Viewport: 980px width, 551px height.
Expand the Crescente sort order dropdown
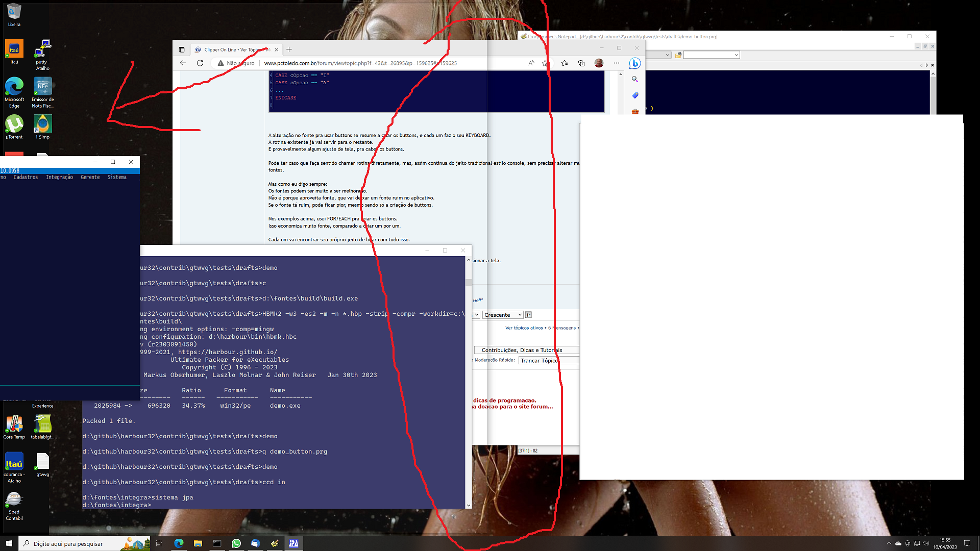point(503,315)
